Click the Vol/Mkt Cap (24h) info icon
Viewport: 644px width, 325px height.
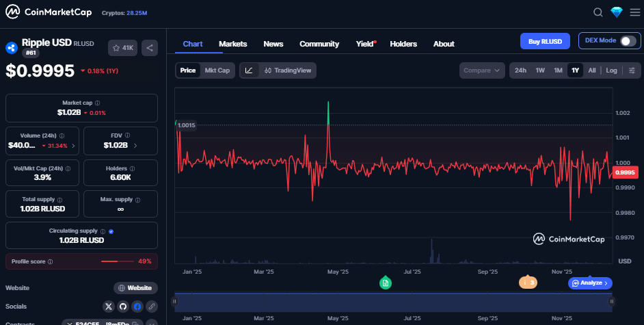(x=68, y=168)
